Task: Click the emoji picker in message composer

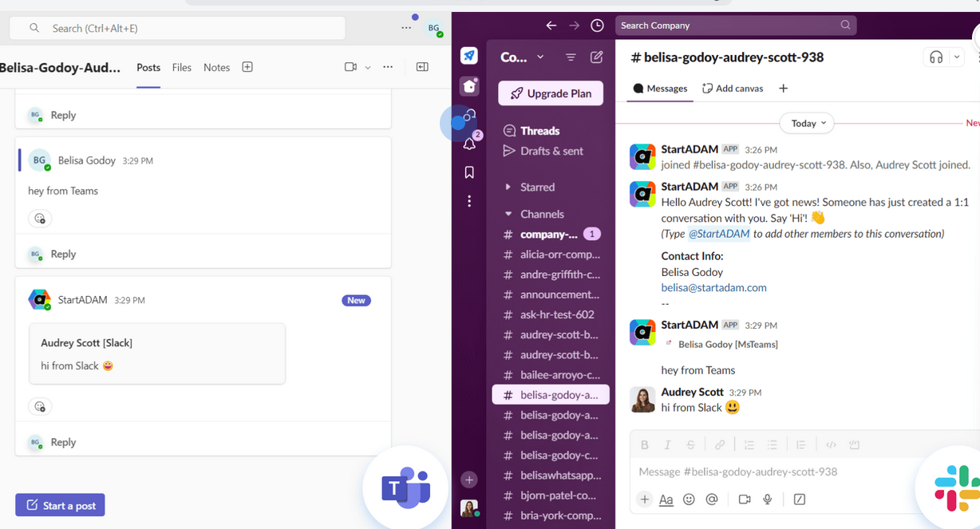Action: 689,499
